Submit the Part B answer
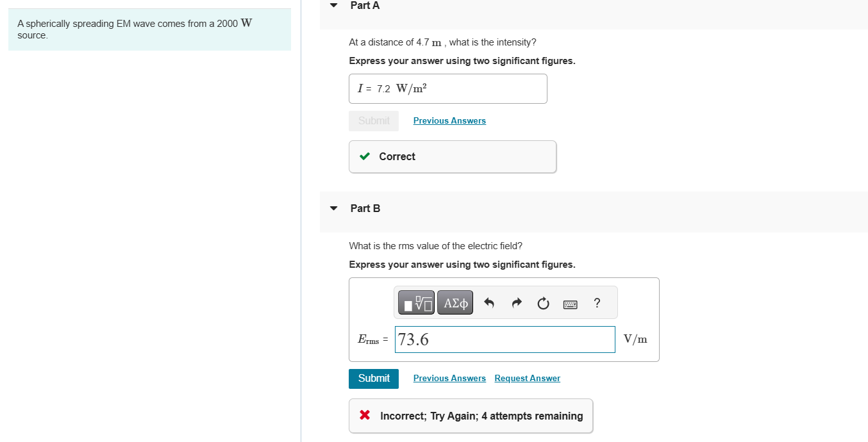 point(374,379)
